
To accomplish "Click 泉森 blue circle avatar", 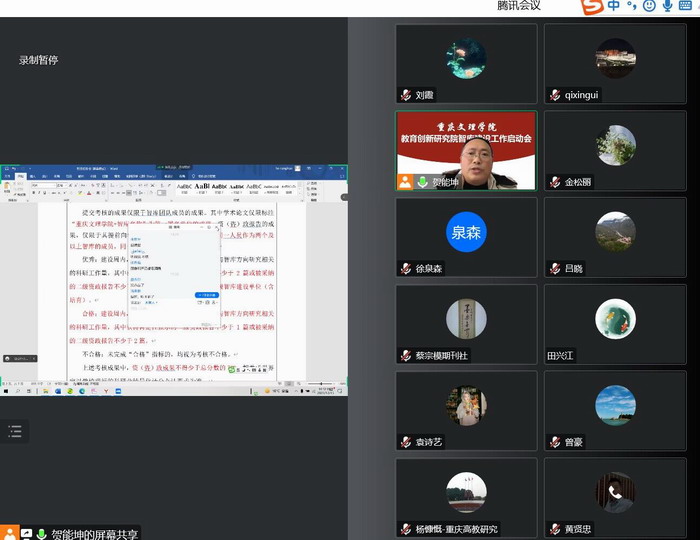I will [466, 232].
